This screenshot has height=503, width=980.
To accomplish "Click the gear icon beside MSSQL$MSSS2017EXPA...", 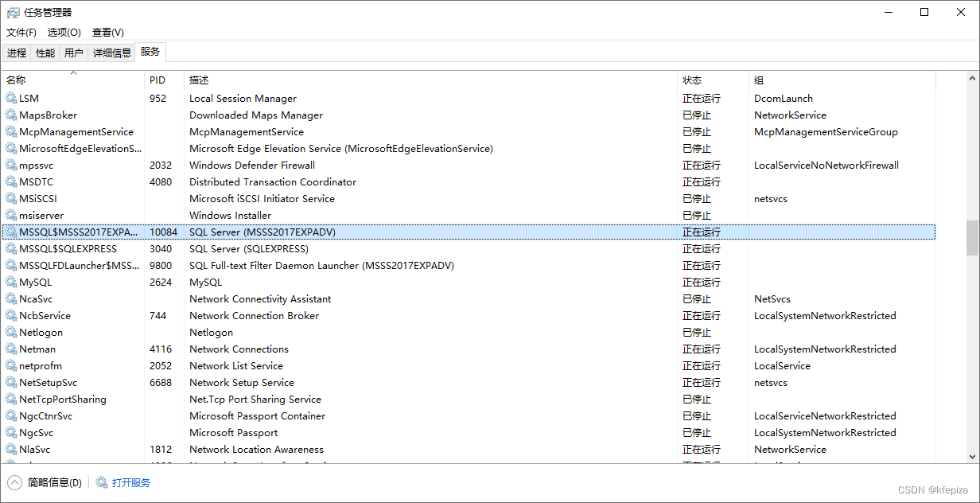I will [11, 232].
